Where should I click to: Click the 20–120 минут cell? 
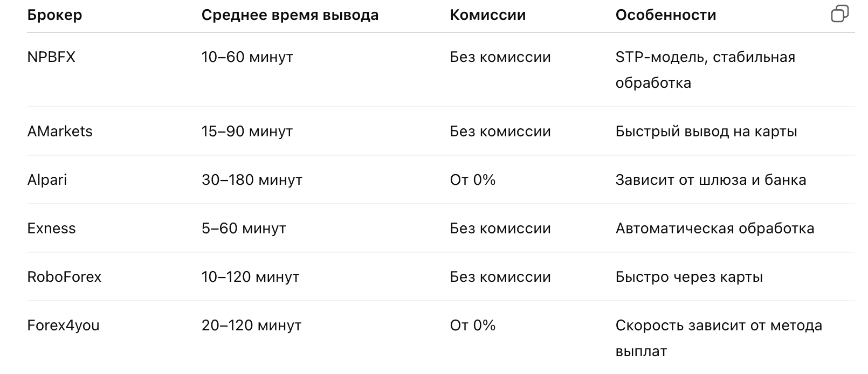pyautogui.click(x=251, y=325)
